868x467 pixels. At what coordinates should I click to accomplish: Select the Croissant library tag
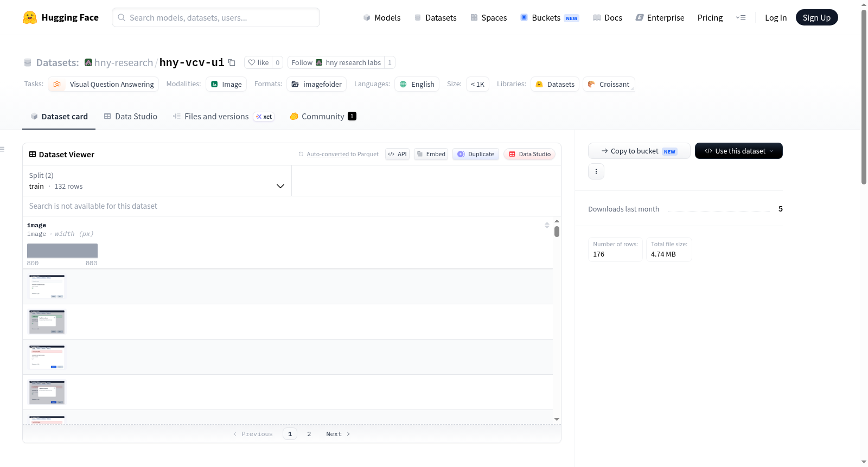[x=609, y=84]
